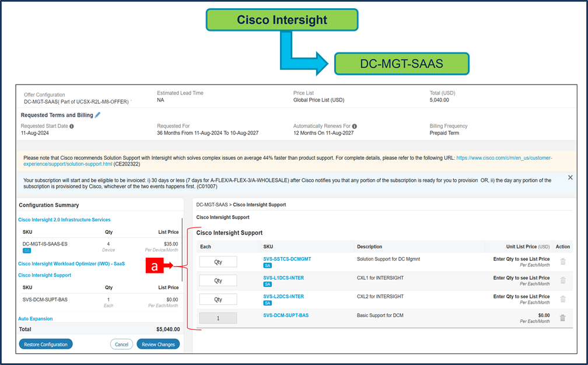588x365 pixels.
Task: Click the Review Changes button
Action: [158, 344]
